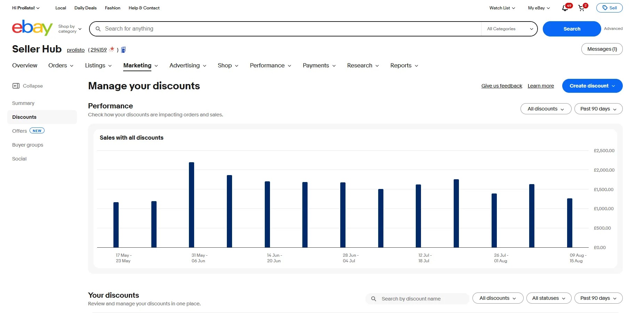Click the magnifier icon in main search

[98, 29]
